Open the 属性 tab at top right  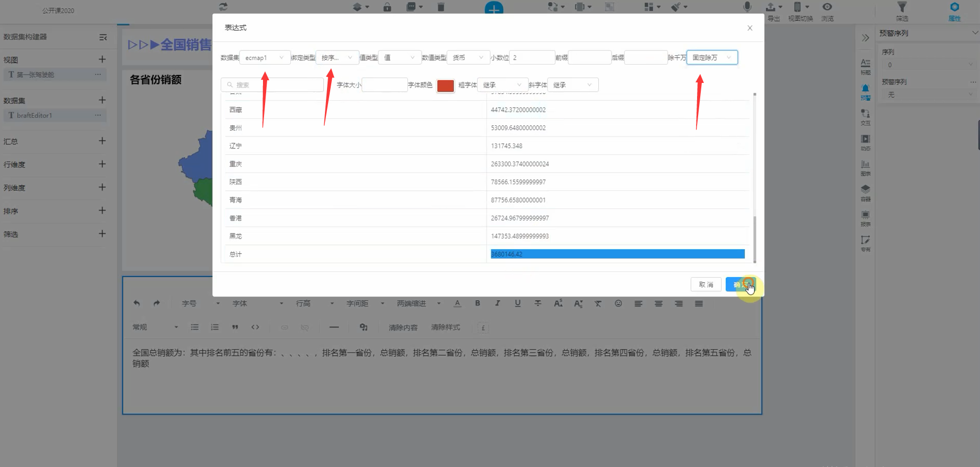(x=954, y=12)
